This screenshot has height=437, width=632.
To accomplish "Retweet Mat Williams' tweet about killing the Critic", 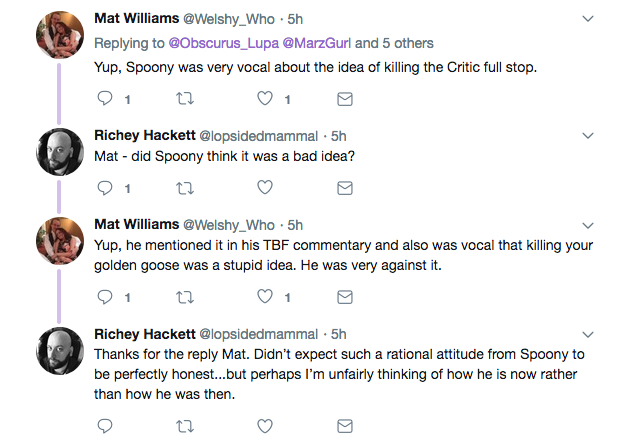I will point(185,99).
